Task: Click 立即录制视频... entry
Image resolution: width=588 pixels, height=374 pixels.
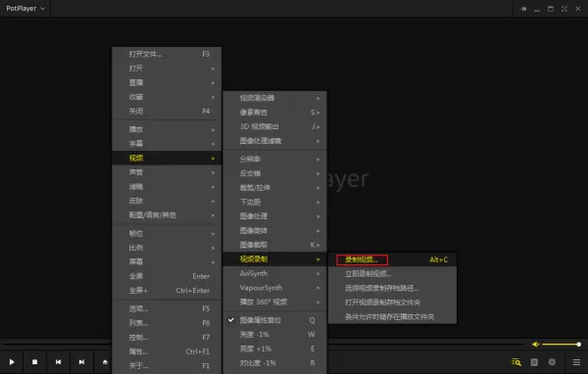Action: [x=393, y=274]
